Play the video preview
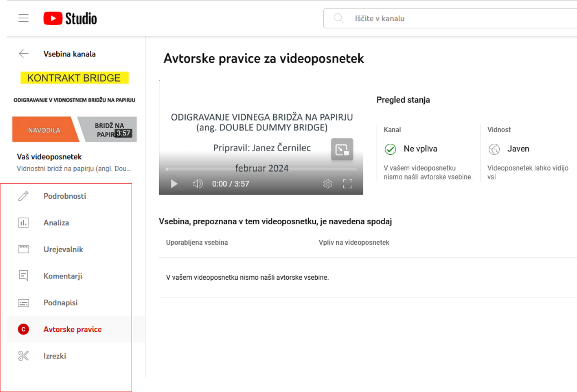 pyautogui.click(x=174, y=184)
